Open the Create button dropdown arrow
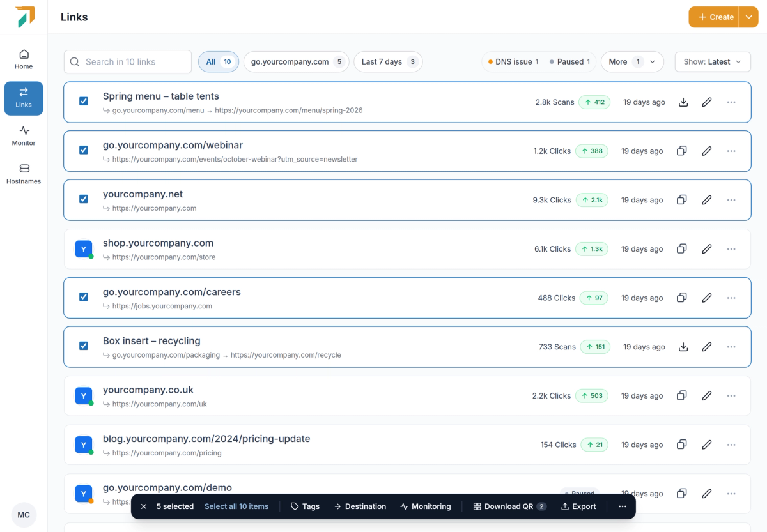 (748, 17)
